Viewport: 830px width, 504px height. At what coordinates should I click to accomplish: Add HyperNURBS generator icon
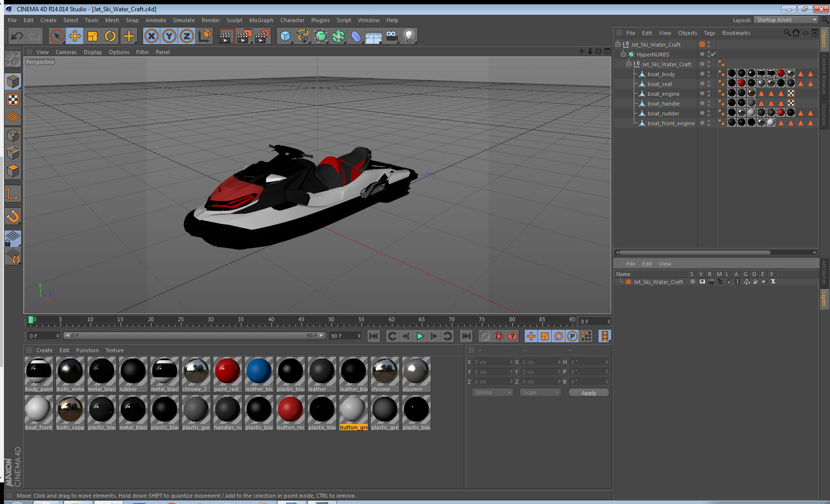tap(321, 36)
